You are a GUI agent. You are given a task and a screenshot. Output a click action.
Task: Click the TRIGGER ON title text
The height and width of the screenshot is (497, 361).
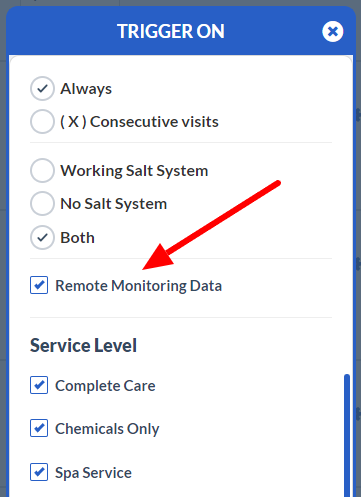click(x=171, y=32)
